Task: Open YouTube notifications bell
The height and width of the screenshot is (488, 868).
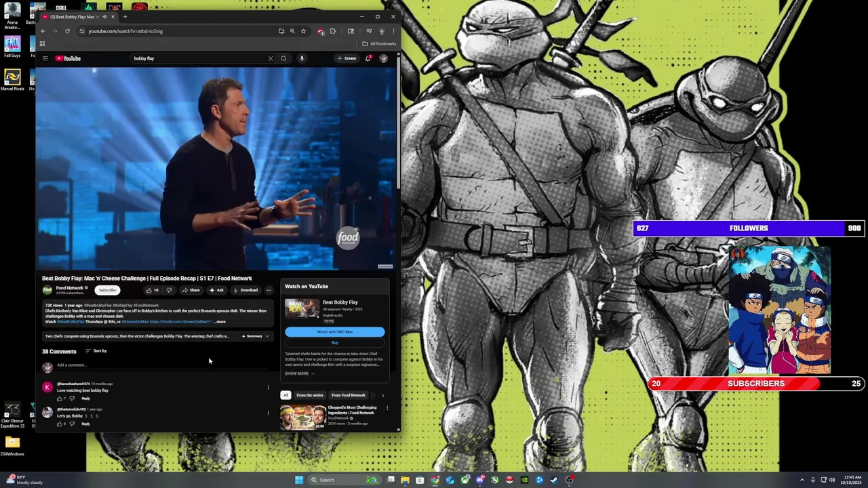Action: [x=368, y=58]
